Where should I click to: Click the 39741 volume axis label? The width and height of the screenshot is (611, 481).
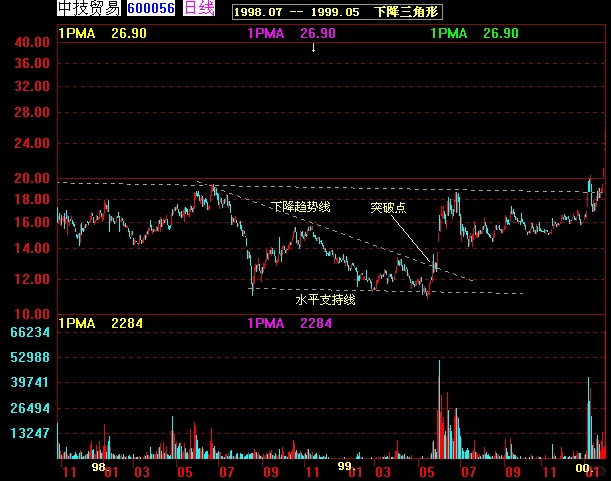coord(30,382)
